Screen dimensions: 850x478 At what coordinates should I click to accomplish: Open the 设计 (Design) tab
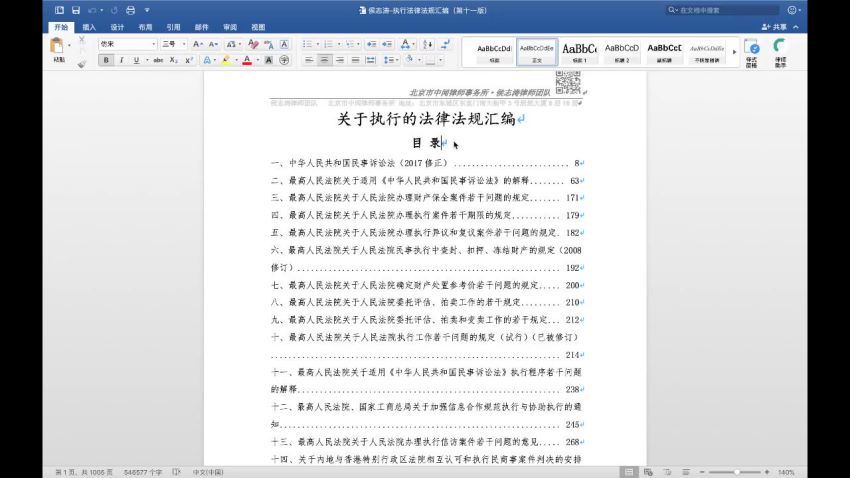coord(117,27)
